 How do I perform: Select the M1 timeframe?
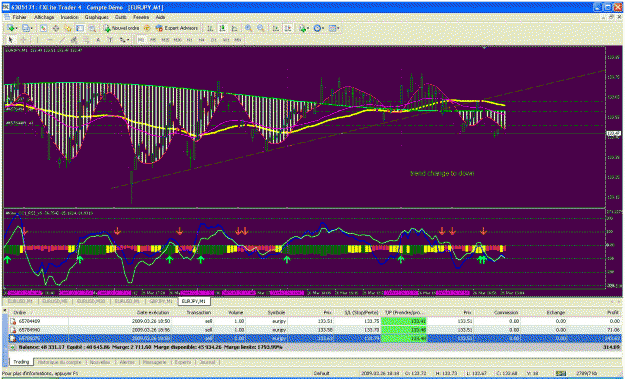click(141, 40)
